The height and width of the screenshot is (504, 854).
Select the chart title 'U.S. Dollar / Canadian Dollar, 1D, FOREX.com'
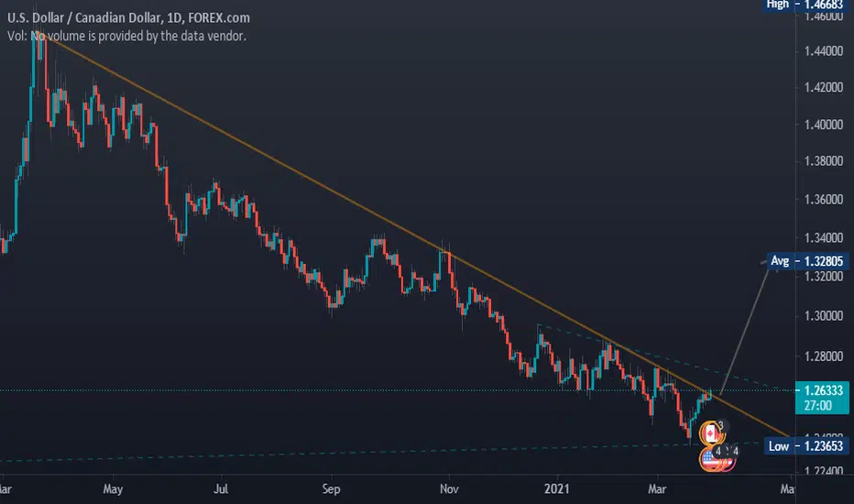128,18
